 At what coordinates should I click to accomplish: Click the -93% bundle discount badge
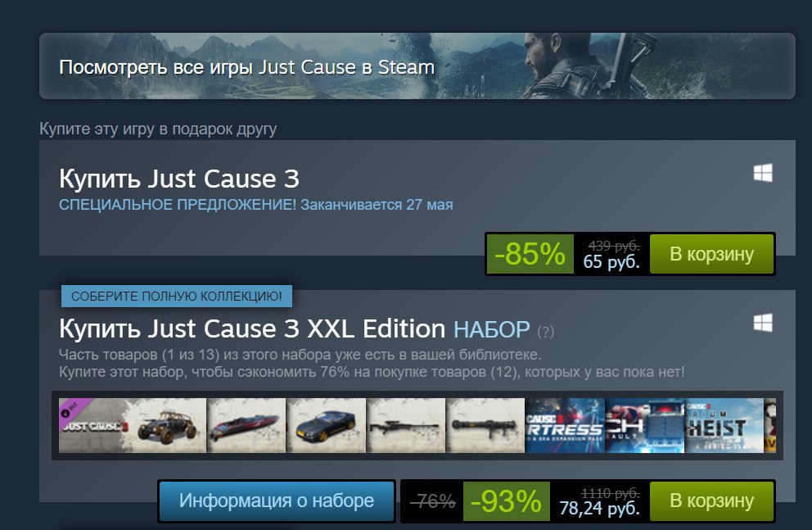click(x=506, y=501)
